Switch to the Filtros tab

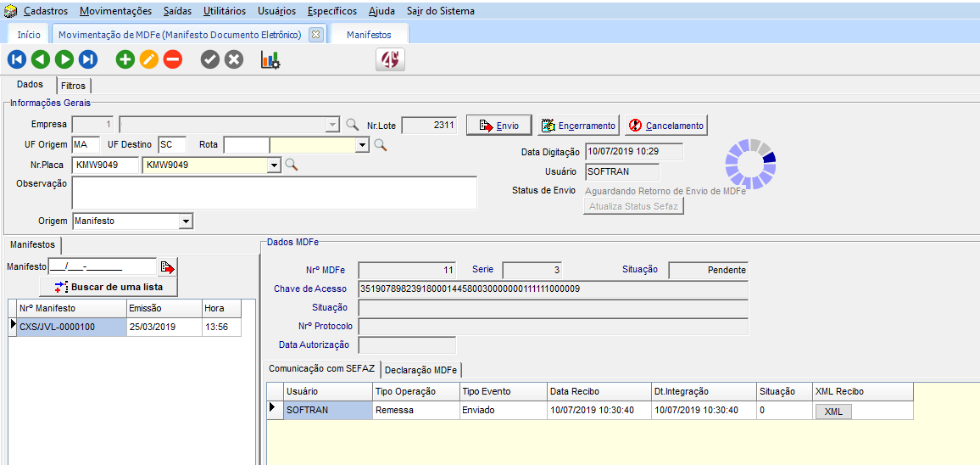pyautogui.click(x=73, y=86)
